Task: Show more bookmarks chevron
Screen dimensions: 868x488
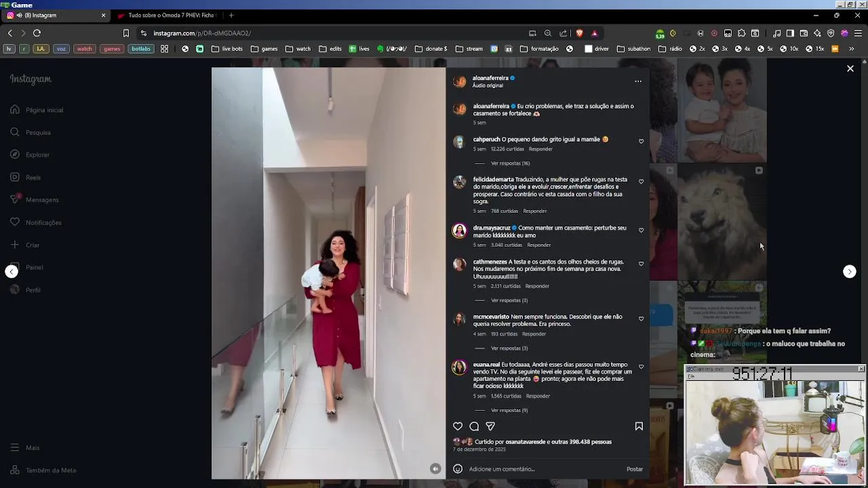Action: click(x=852, y=49)
